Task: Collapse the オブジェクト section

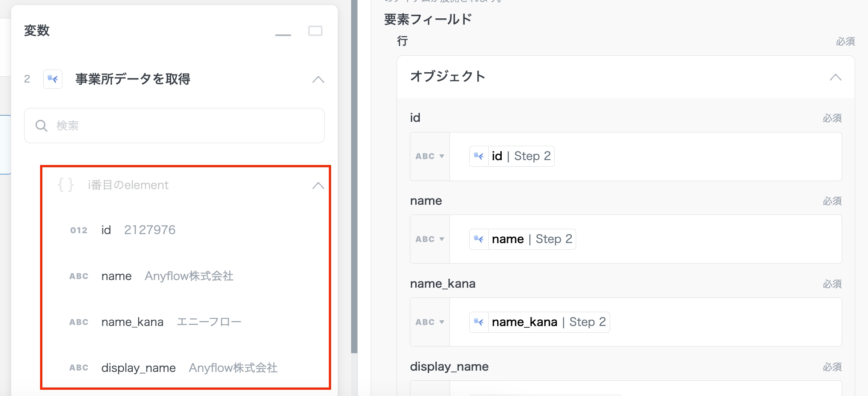Action: [x=835, y=77]
